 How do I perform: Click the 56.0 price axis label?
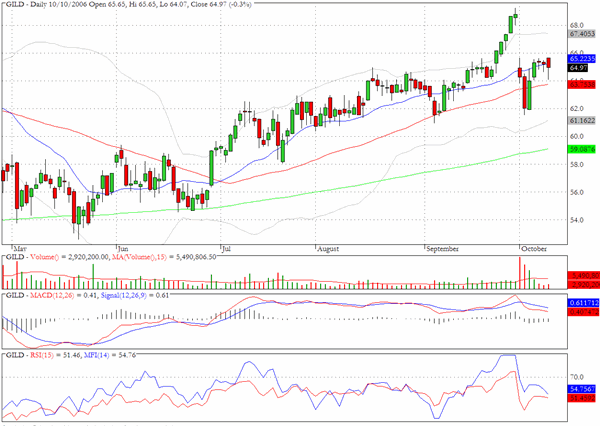tap(577, 193)
